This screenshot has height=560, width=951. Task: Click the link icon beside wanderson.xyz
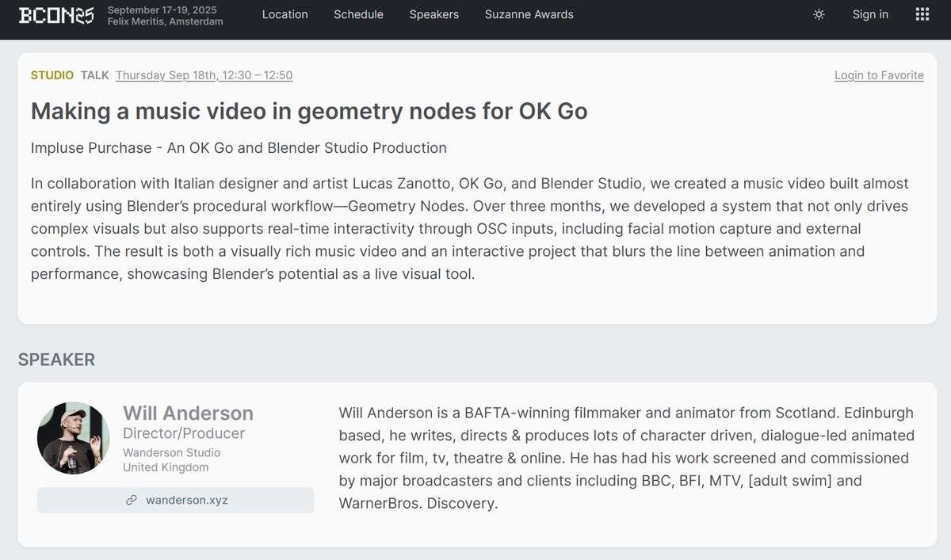click(132, 501)
